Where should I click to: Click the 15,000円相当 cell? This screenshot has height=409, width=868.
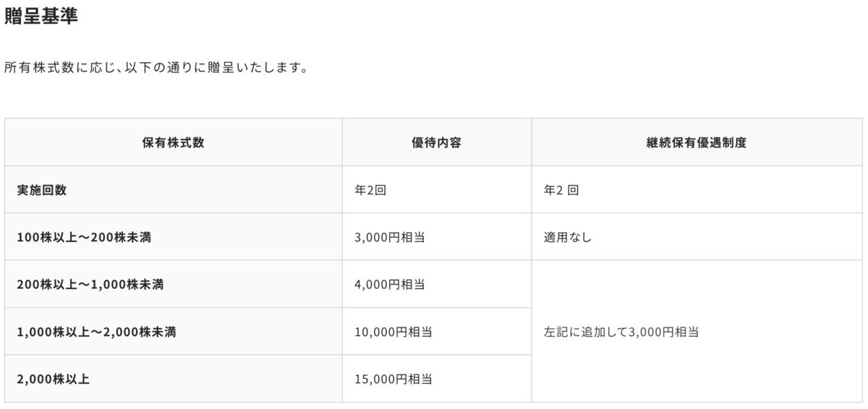click(393, 379)
